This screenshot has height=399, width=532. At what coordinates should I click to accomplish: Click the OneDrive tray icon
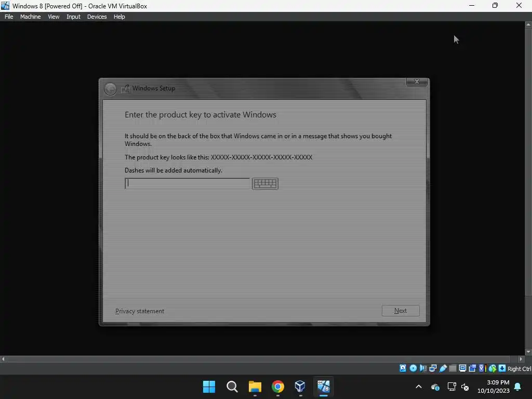click(435, 387)
